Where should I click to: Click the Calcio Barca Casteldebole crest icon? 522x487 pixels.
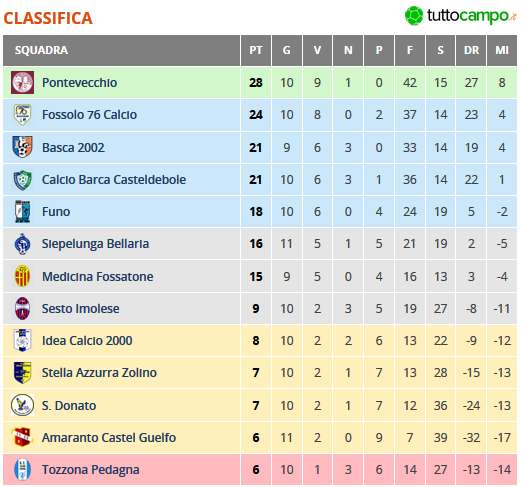pos(22,180)
